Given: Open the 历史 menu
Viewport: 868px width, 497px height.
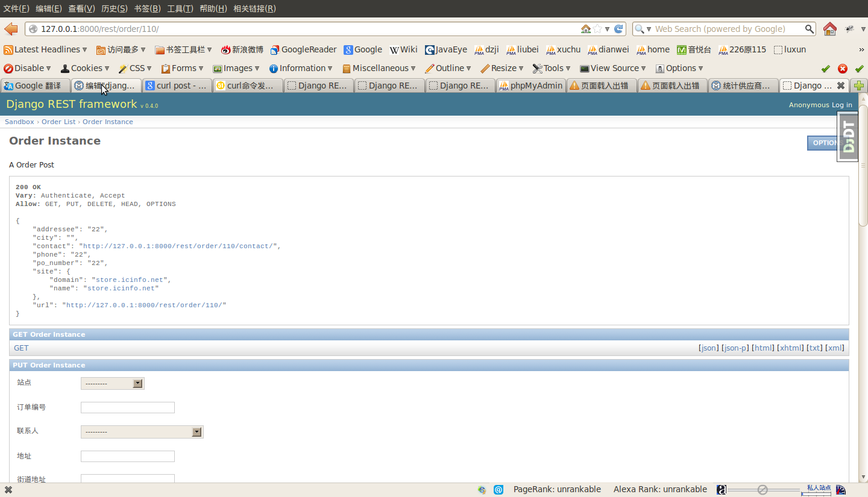Looking at the screenshot, I should 114,8.
